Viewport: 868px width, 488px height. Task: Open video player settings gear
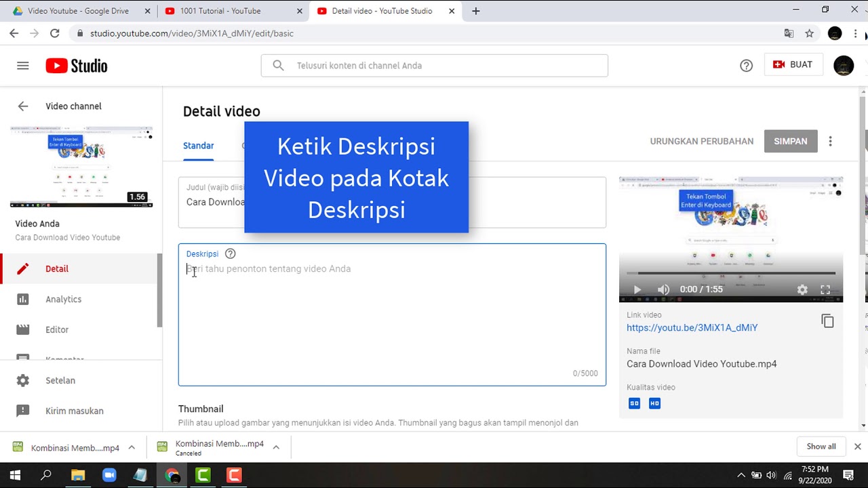click(x=802, y=289)
